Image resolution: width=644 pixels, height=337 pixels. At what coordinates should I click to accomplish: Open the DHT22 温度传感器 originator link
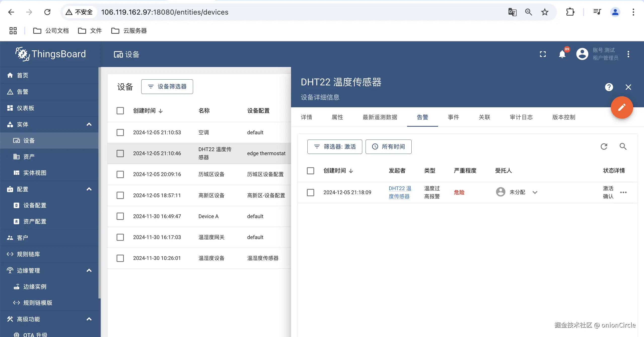(x=400, y=192)
